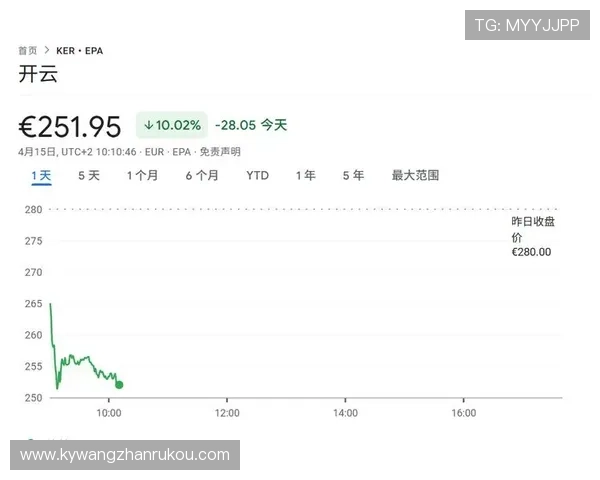This screenshot has width=600, height=480.
Task: Click the 14:00 time axis label
Action: point(346,413)
